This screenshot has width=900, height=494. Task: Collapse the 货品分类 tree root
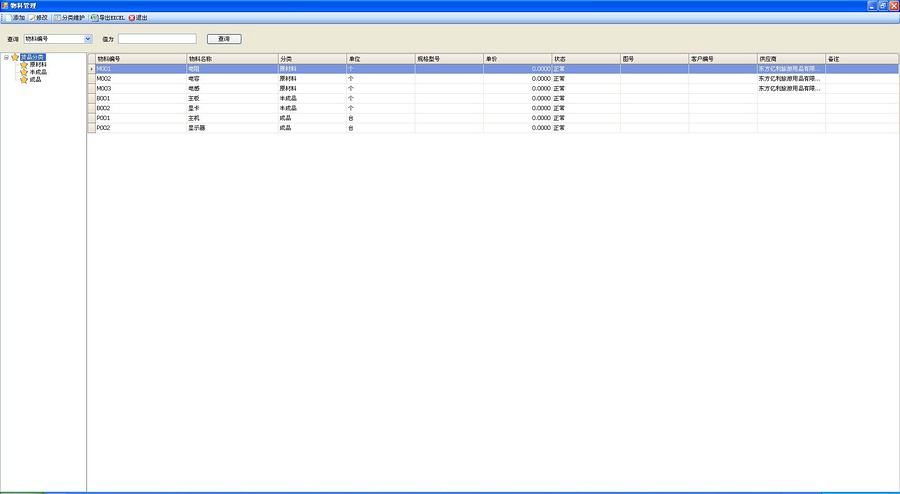click(6, 57)
